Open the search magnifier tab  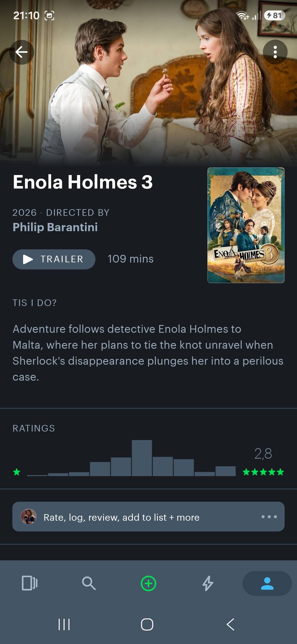point(89,583)
